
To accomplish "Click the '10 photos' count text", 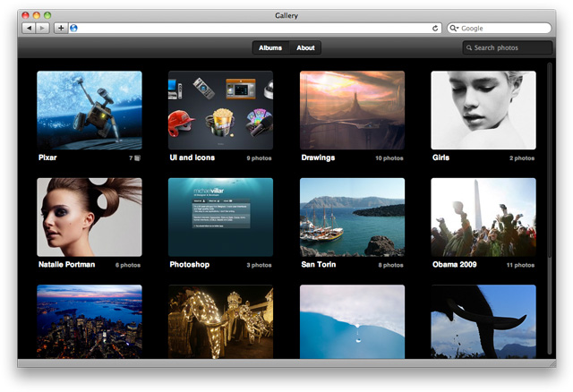I will click(389, 158).
